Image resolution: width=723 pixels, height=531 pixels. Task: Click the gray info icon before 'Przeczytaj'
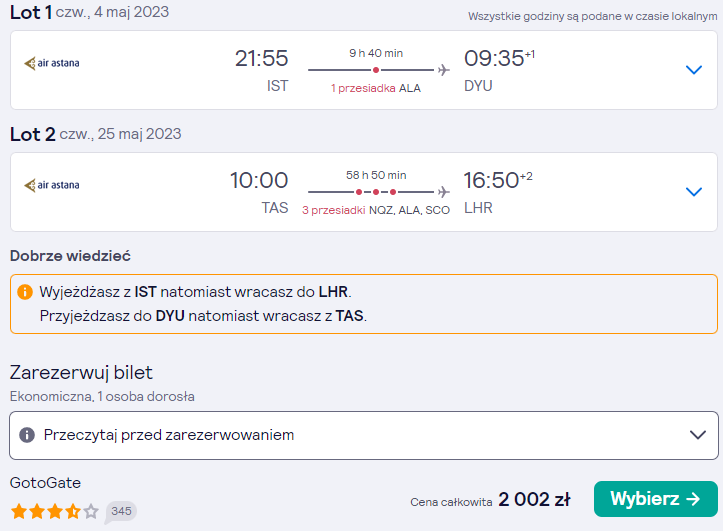click(x=27, y=435)
